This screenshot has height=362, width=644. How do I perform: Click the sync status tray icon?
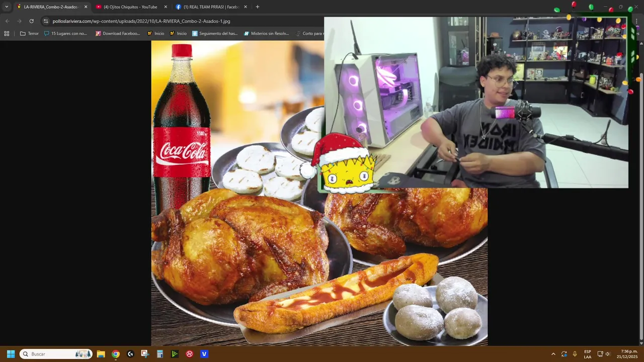(564, 354)
